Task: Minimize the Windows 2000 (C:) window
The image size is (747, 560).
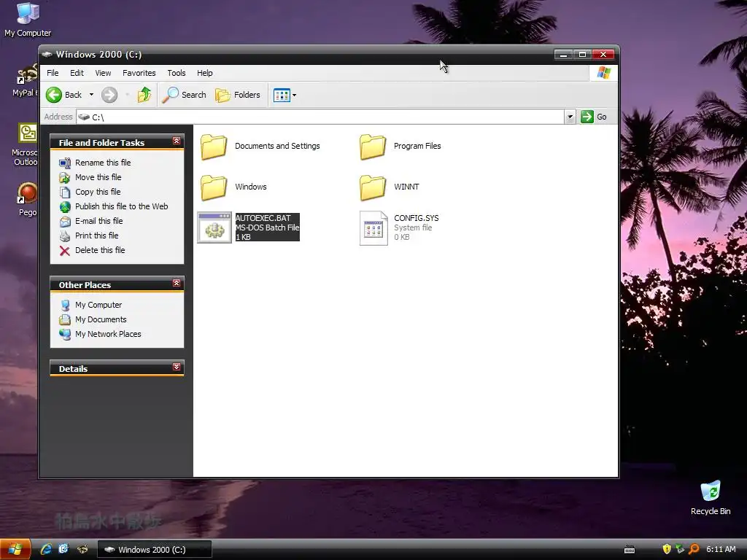Action: pyautogui.click(x=563, y=54)
